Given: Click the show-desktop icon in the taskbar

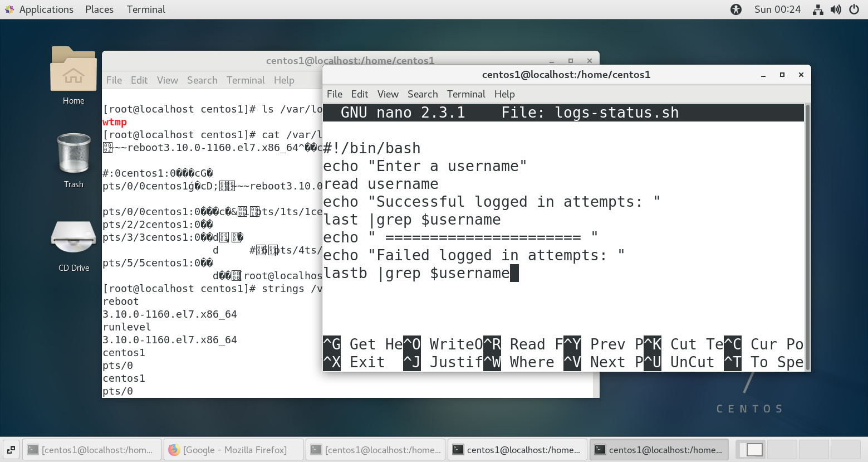Looking at the screenshot, I should [11, 450].
